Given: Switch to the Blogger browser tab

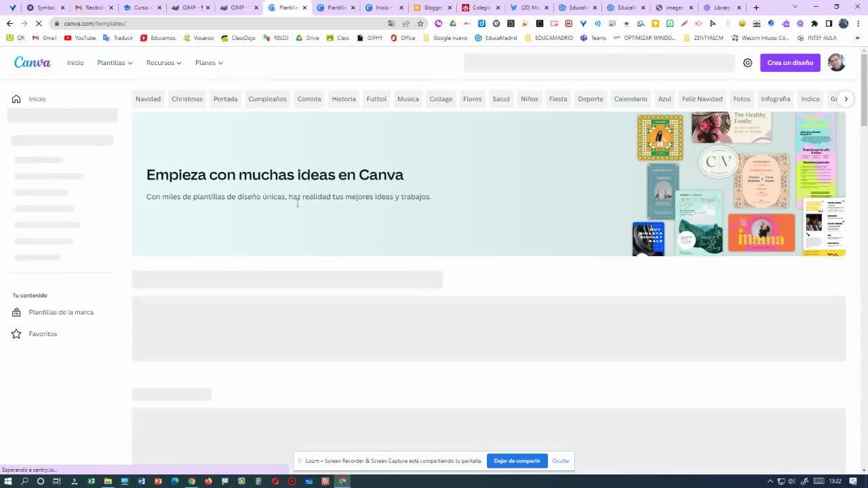Looking at the screenshot, I should [433, 7].
